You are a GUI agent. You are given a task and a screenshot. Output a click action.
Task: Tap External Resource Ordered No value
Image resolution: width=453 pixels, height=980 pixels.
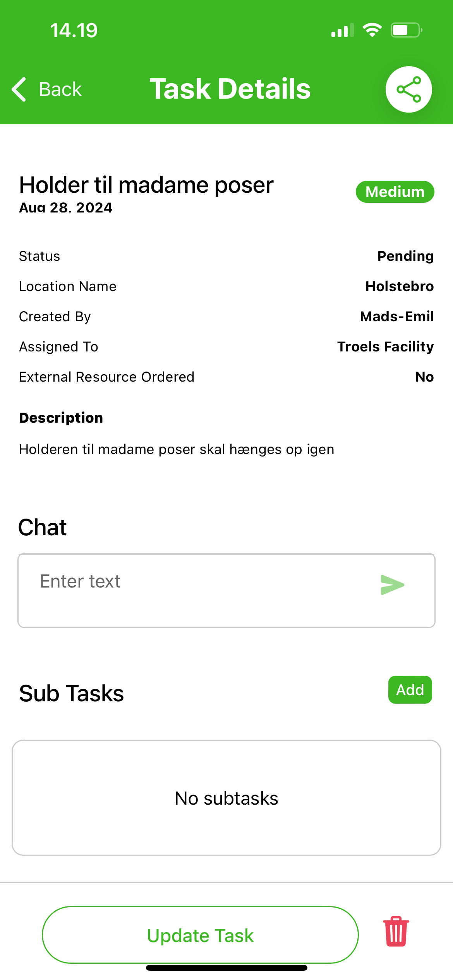pos(424,377)
